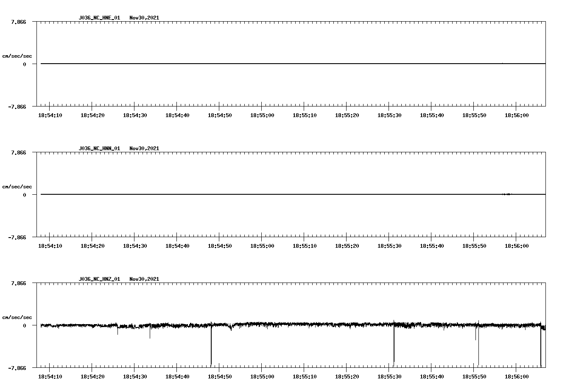Image resolution: width=576 pixels, height=392 pixels.
Task: Click the 18:54:20 time label under the HNZ plot
Action: tap(92, 377)
